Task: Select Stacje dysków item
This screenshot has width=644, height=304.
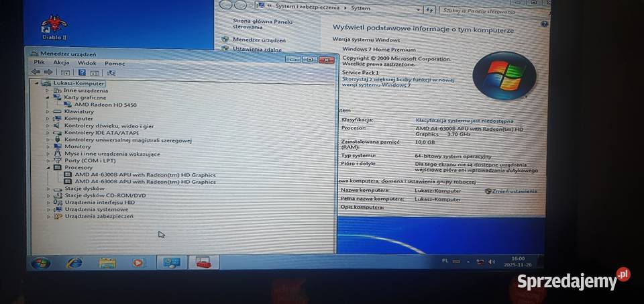Action: pos(85,189)
